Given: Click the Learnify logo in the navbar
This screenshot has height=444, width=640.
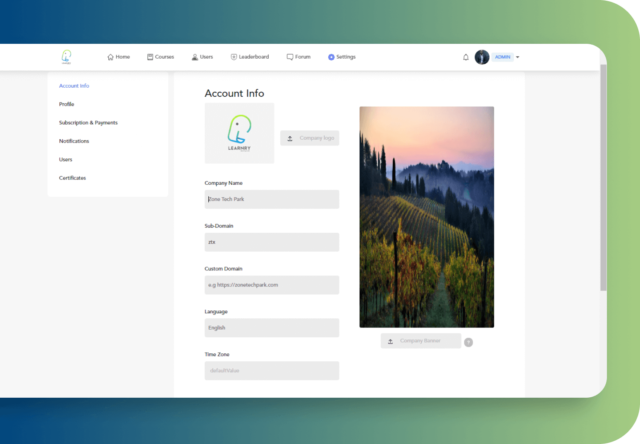Looking at the screenshot, I should (66, 57).
